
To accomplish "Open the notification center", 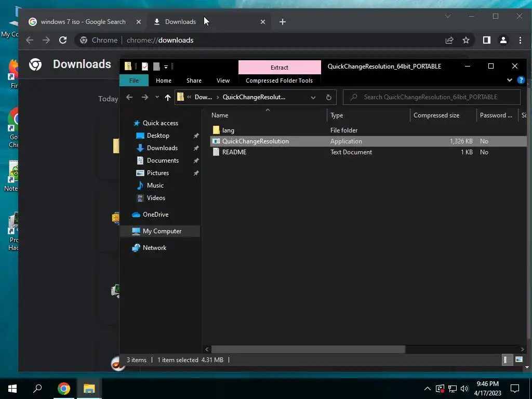I will click(x=515, y=389).
